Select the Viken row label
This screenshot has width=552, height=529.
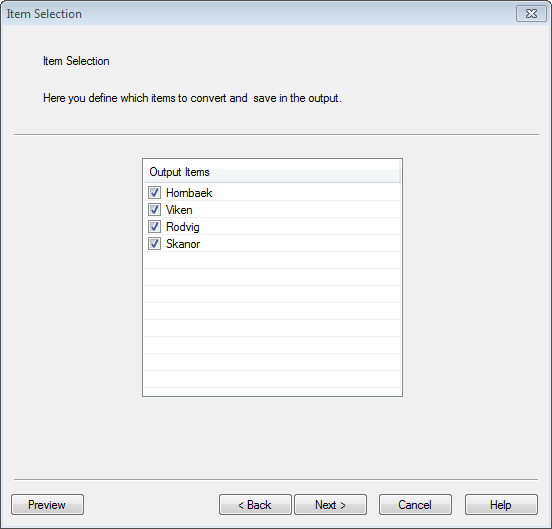point(179,210)
